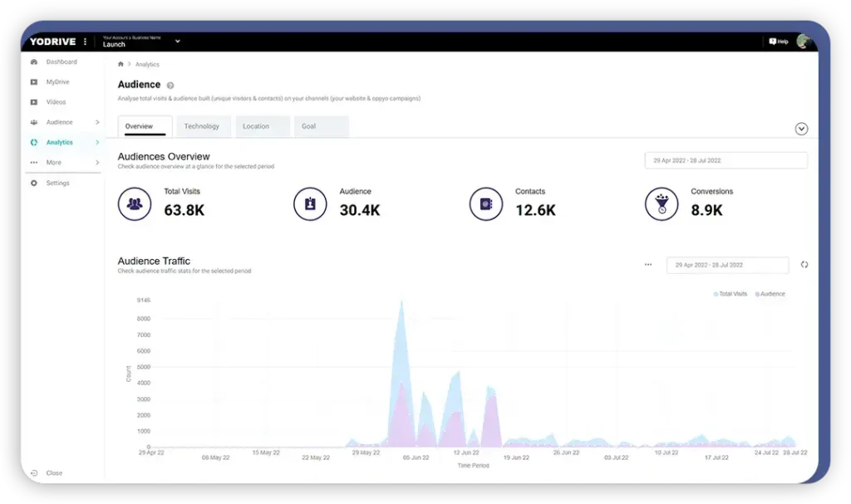Switch to the Technology tab
The height and width of the screenshot is (504, 851).
click(x=202, y=126)
